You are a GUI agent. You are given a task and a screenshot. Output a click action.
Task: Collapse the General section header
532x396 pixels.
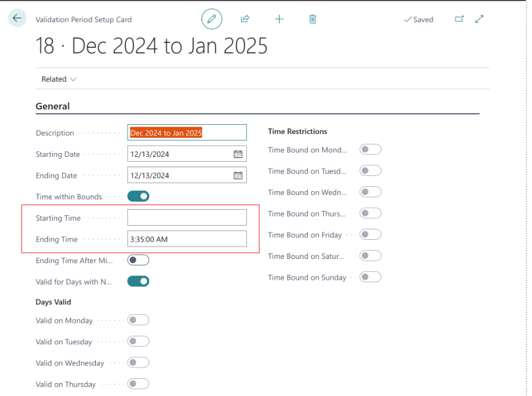tap(53, 106)
